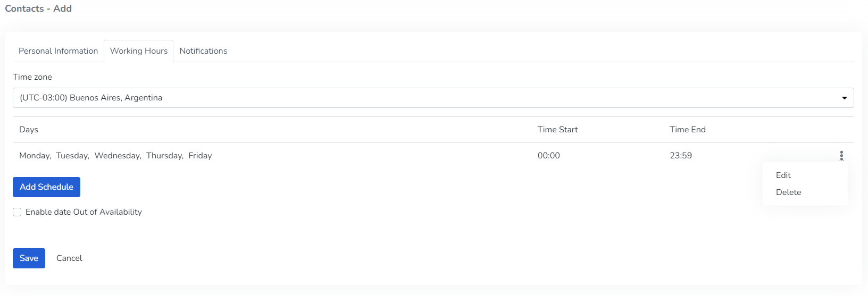The height and width of the screenshot is (296, 868).
Task: Click the 'Contacts - Add' page heading
Action: coord(38,9)
